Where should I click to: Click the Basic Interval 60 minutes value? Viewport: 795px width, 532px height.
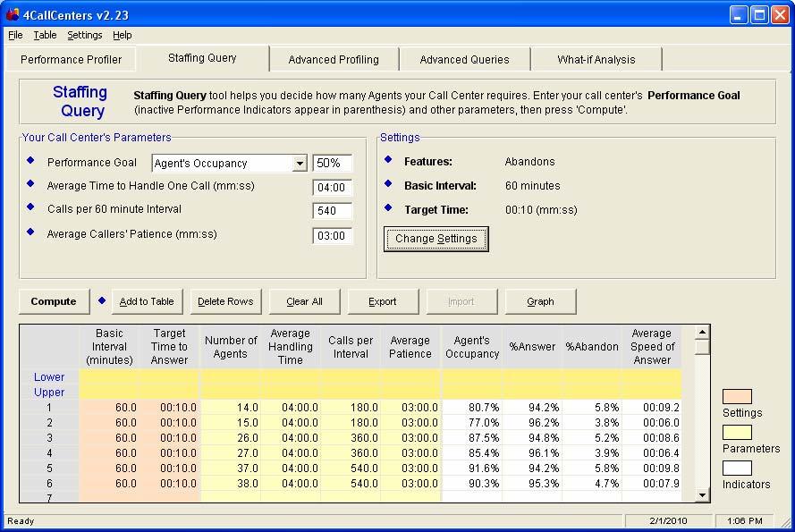pyautogui.click(x=532, y=186)
